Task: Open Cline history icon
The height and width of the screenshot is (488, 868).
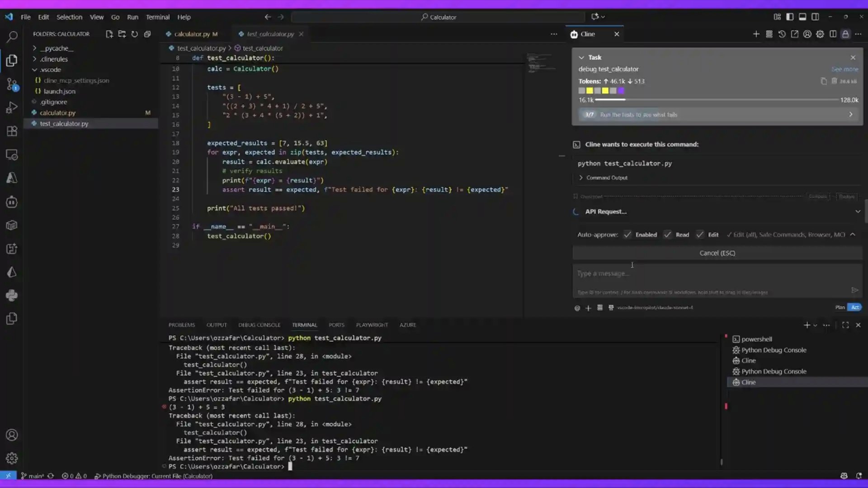Action: click(782, 34)
